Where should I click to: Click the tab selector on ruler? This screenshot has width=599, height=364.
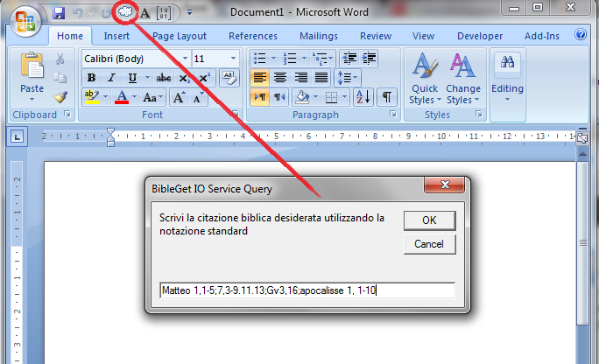18,136
